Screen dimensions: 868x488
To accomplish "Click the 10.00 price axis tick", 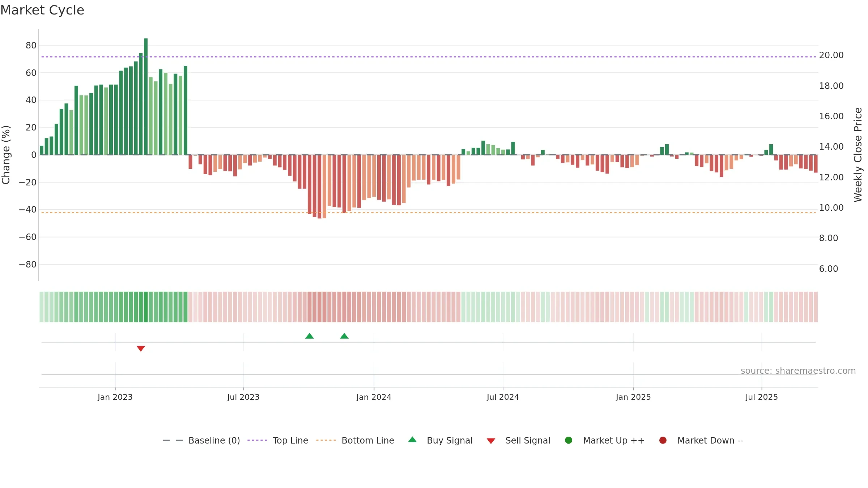I will pos(831,207).
